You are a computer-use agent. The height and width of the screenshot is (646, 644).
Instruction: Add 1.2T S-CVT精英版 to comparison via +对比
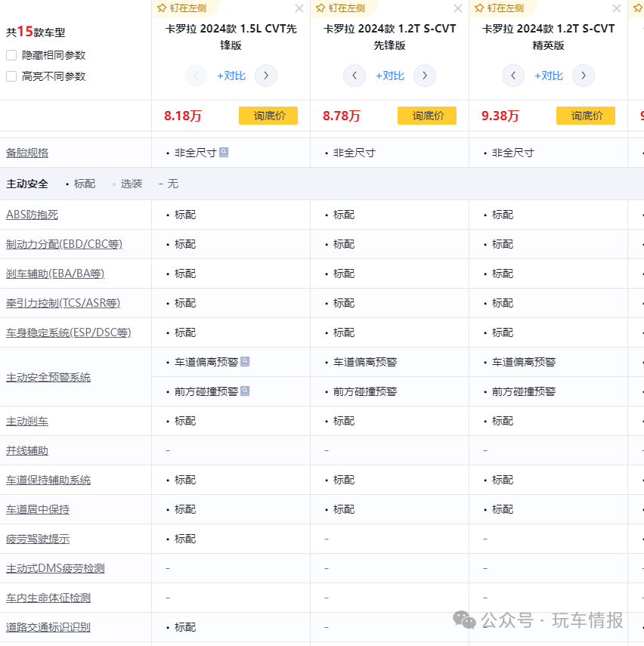pos(549,76)
